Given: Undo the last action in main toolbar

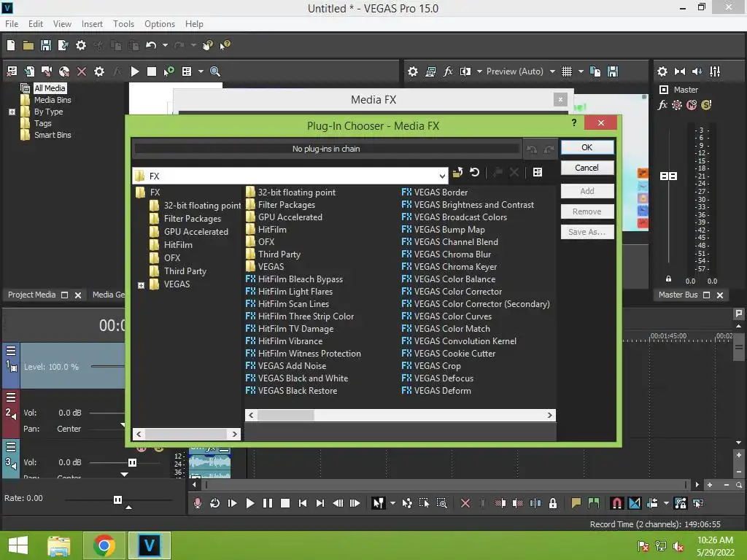Looking at the screenshot, I should point(151,45).
